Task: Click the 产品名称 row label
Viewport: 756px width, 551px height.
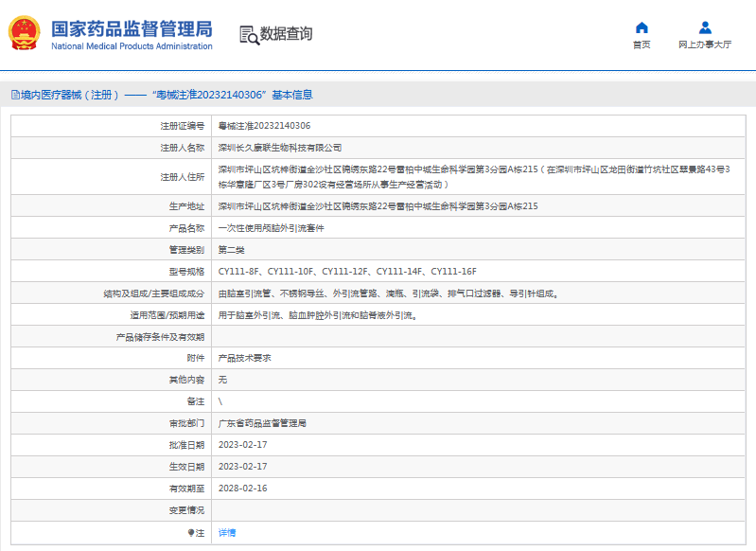Action: 186,228
